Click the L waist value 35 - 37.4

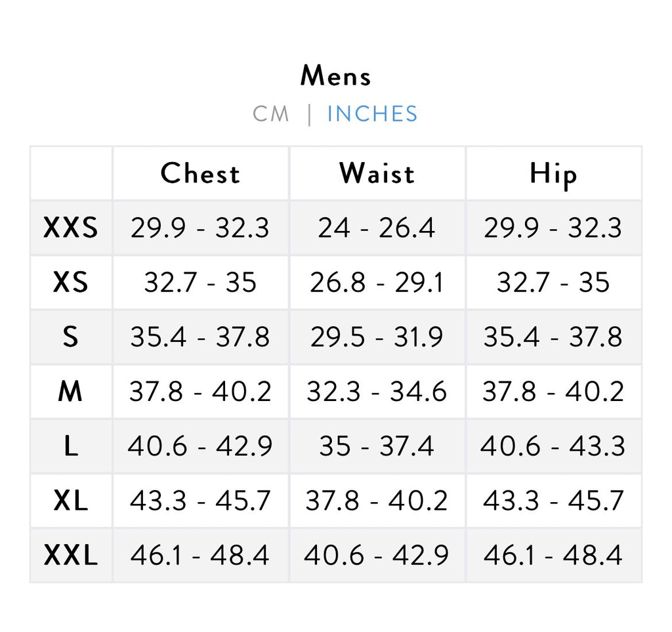[377, 447]
